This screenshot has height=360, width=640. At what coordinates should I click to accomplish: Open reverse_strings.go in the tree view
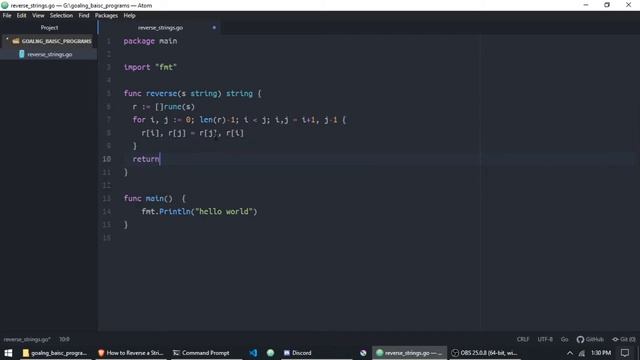click(50, 54)
